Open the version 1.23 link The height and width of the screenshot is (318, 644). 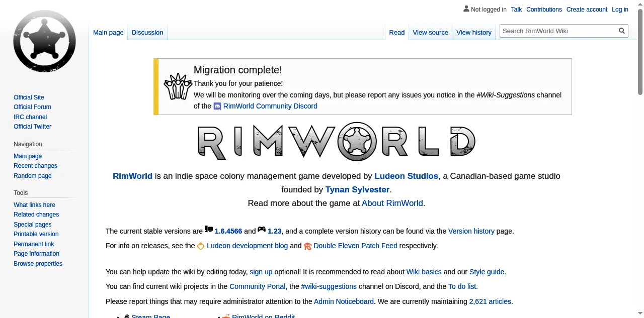[x=275, y=231]
